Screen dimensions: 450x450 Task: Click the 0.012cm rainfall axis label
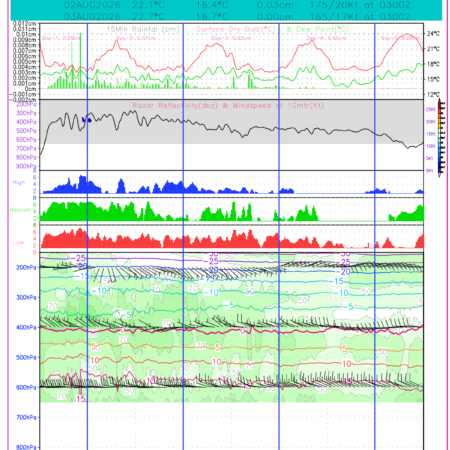[x=24, y=24]
